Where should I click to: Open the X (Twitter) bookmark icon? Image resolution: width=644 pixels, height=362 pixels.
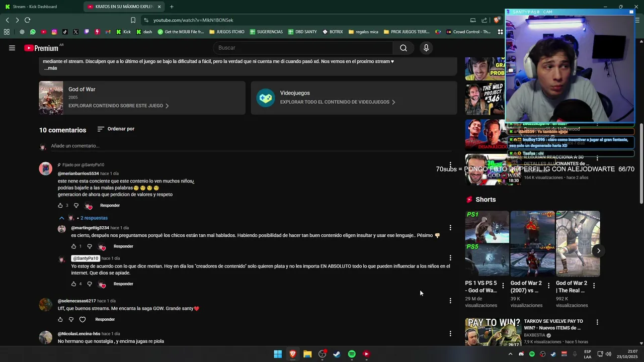click(x=75, y=32)
